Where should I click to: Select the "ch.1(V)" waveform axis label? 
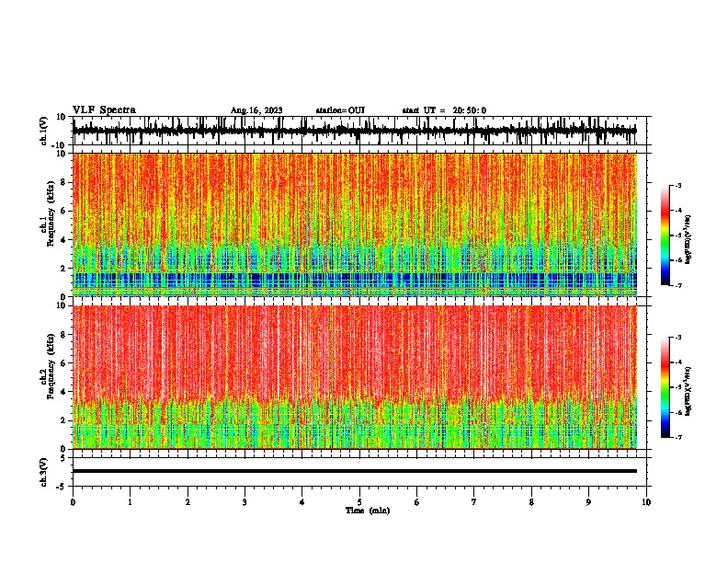(x=44, y=131)
